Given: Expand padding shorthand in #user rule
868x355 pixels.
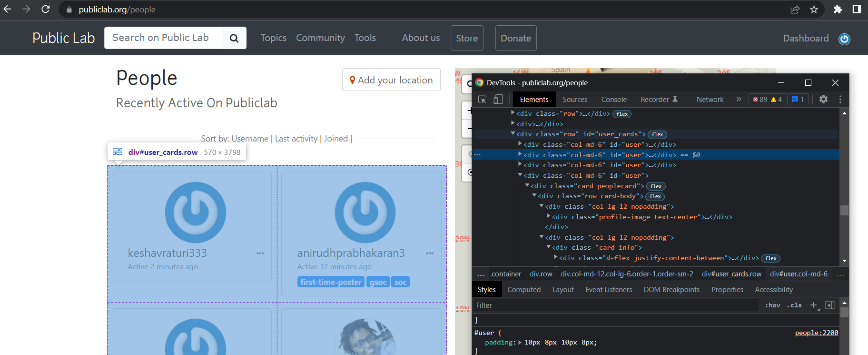Looking at the screenshot, I should click(x=520, y=343).
